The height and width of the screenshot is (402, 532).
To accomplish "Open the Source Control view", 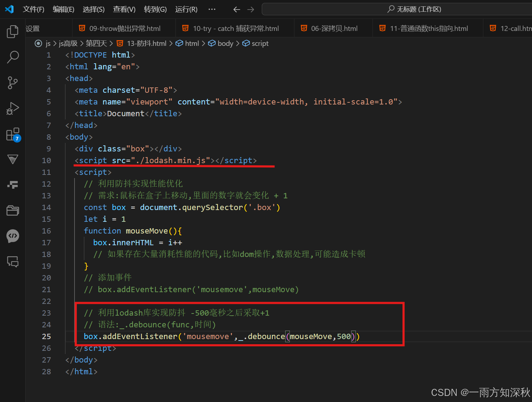I will pos(13,82).
